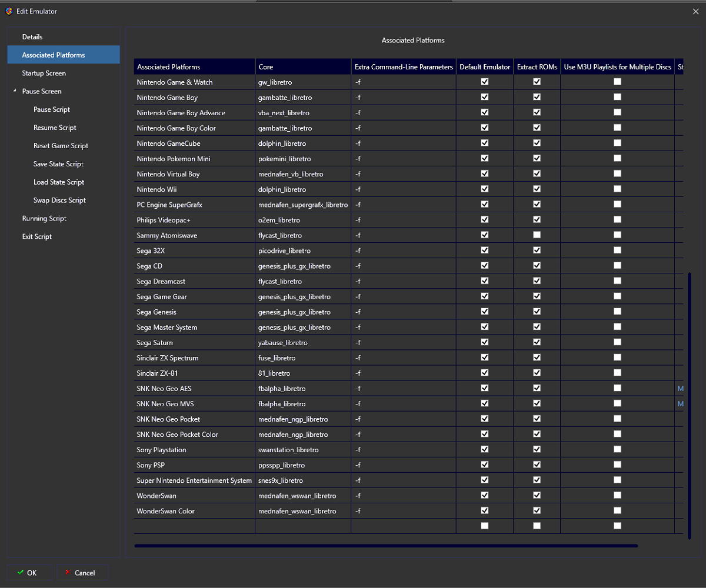Click the Default Emulator column header

pyautogui.click(x=485, y=66)
